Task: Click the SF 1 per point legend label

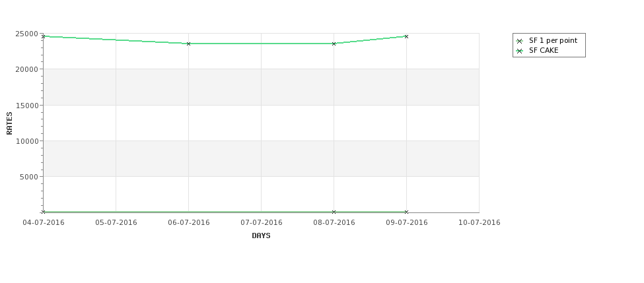Action: point(553,41)
